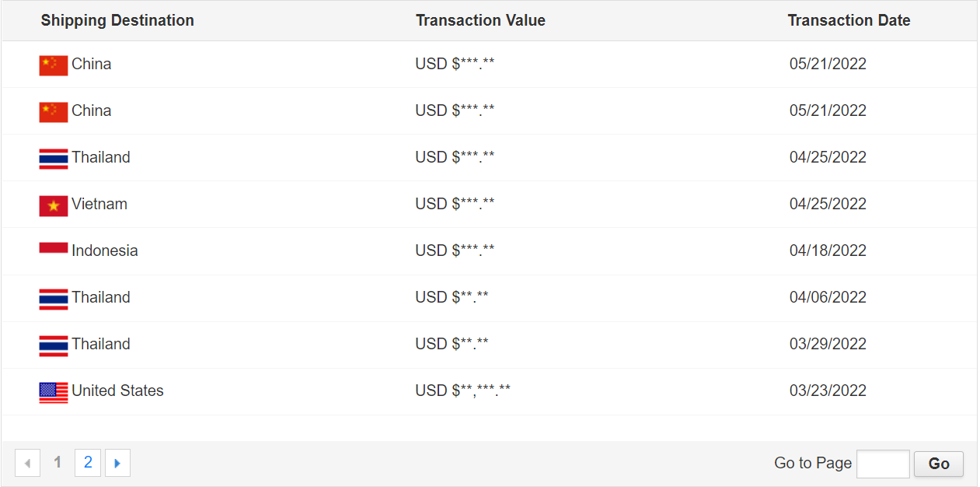Select the United States transaction value
Image resolution: width=980 pixels, height=487 pixels.
(x=462, y=391)
